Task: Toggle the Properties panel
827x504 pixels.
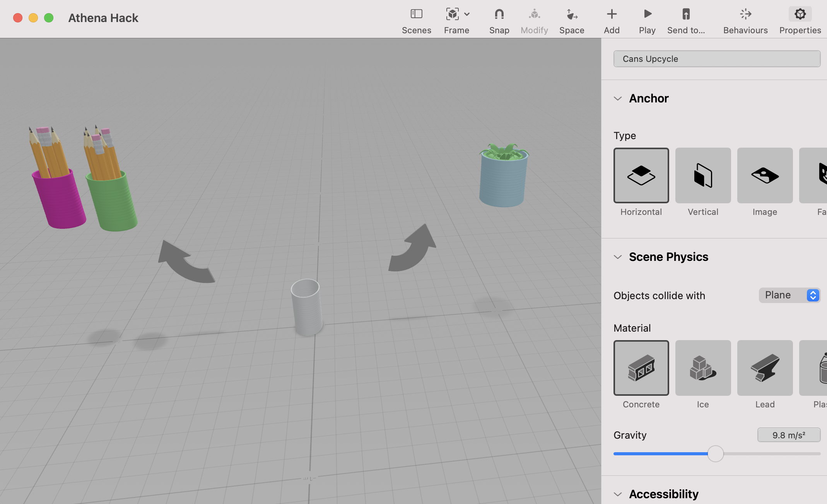Action: click(x=800, y=14)
